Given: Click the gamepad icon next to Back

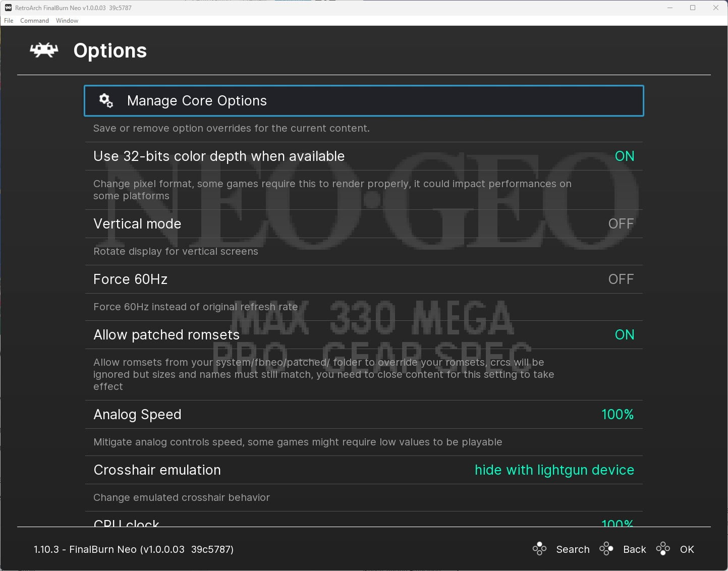Looking at the screenshot, I should 606,549.
